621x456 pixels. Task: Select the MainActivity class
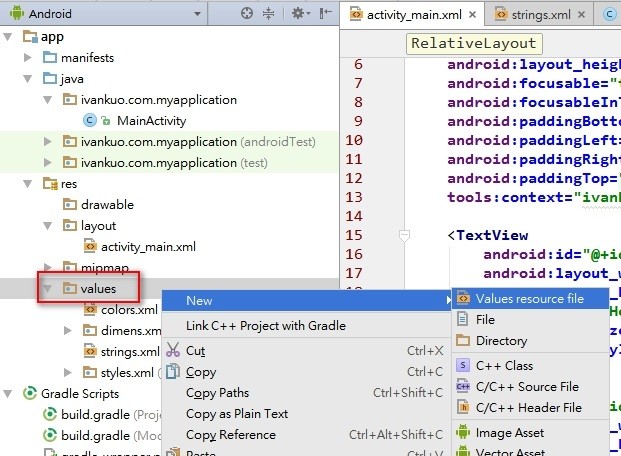click(x=151, y=121)
